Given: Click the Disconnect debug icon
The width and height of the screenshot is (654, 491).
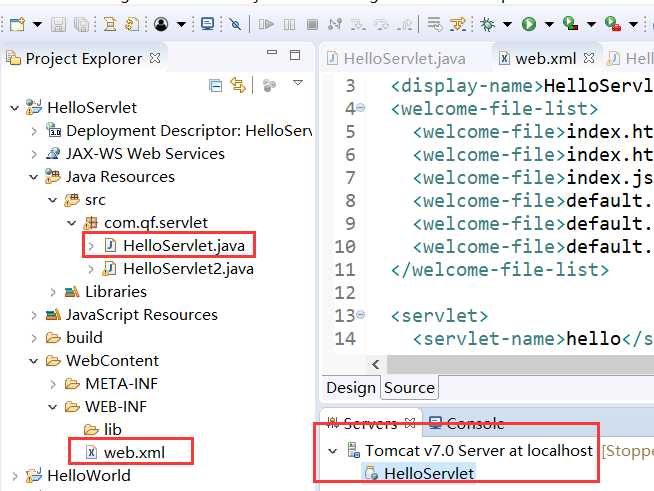Looking at the screenshot, I should [335, 25].
